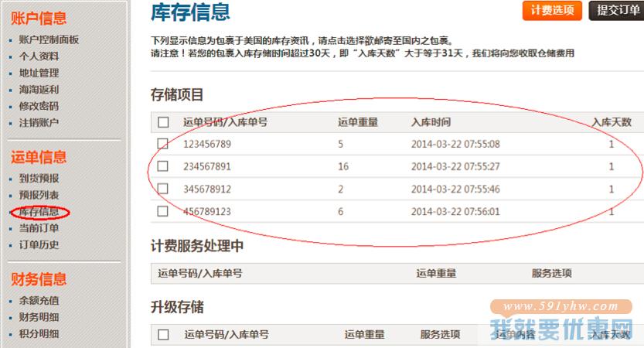
Task: Check the box for waybill 345678912
Action: pyautogui.click(x=163, y=189)
